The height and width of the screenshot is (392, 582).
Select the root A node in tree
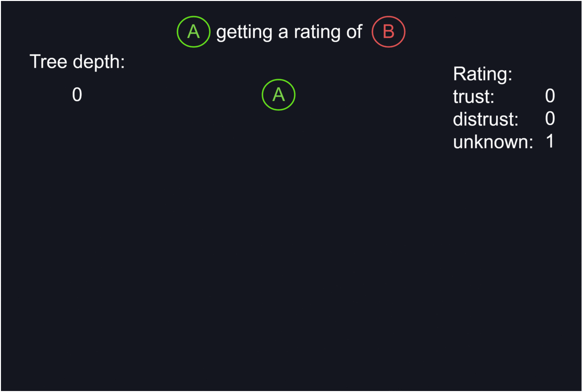(278, 95)
